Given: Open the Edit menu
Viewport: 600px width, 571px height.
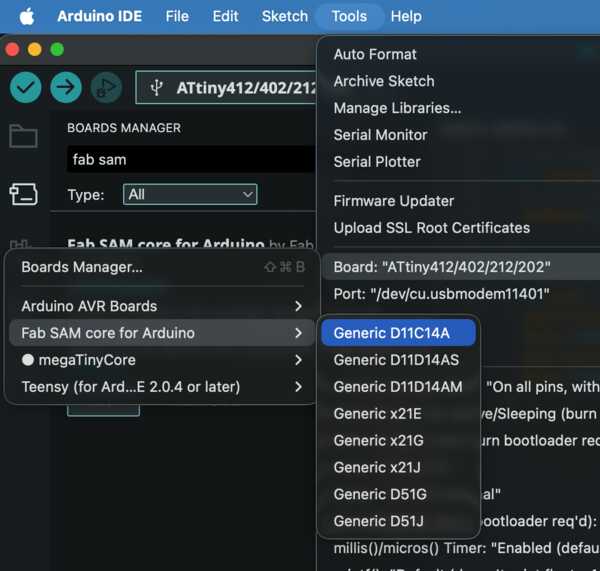Looking at the screenshot, I should 225,16.
